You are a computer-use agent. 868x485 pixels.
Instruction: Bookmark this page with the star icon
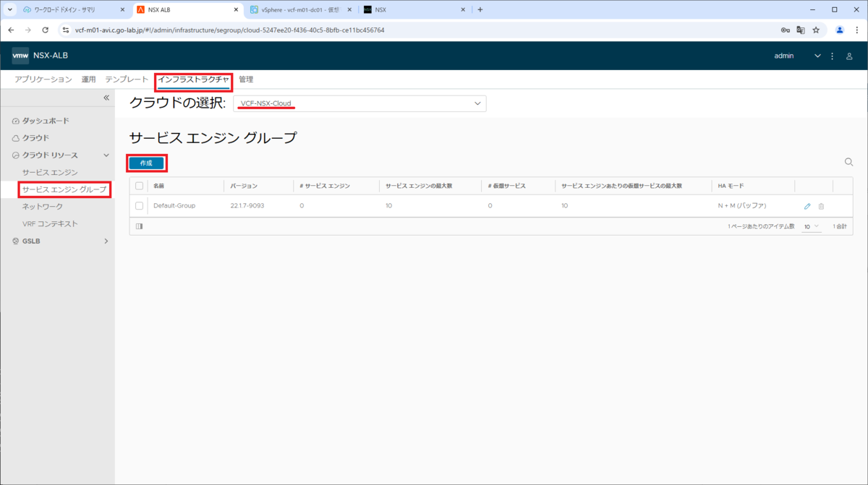click(816, 30)
